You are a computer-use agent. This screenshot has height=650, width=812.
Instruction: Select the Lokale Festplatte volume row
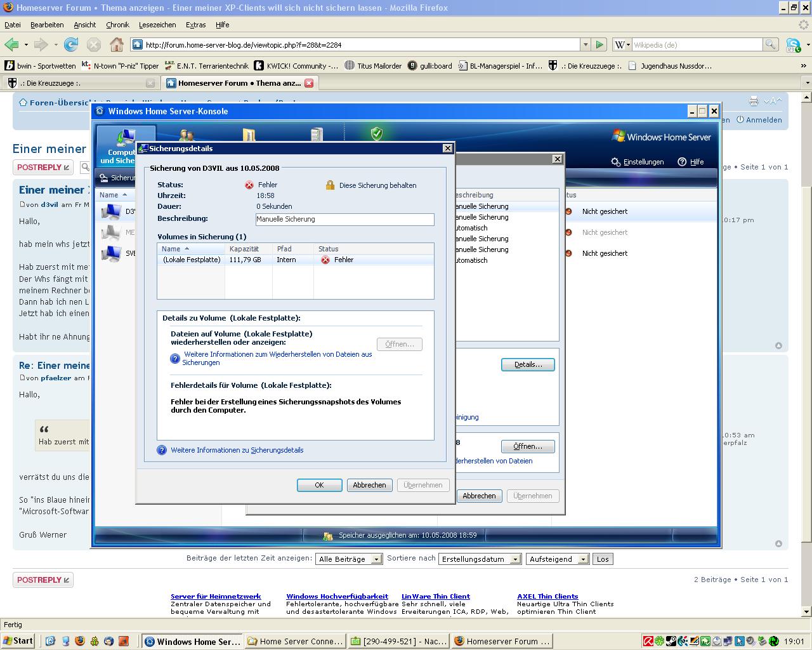[296, 260]
